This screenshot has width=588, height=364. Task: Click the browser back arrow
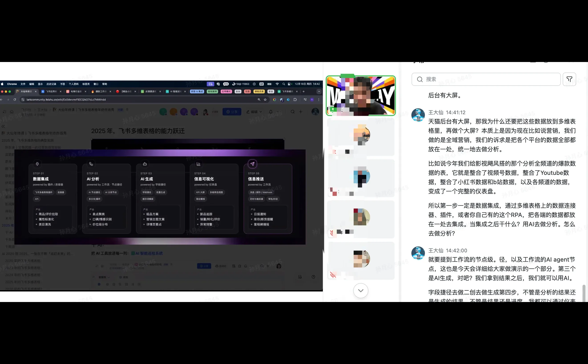pyautogui.click(x=2, y=99)
